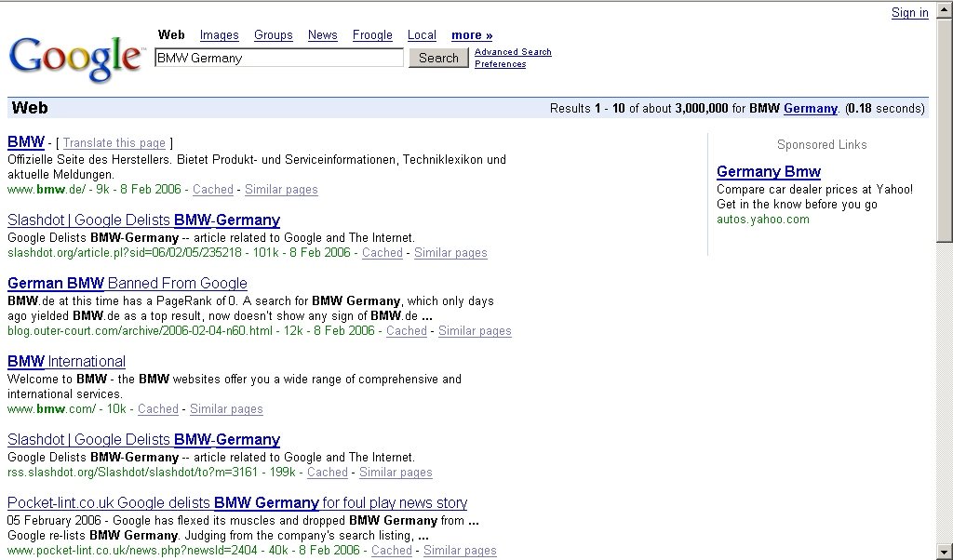
Task: Open Similar pages for www.bmw.com
Action: click(x=227, y=409)
